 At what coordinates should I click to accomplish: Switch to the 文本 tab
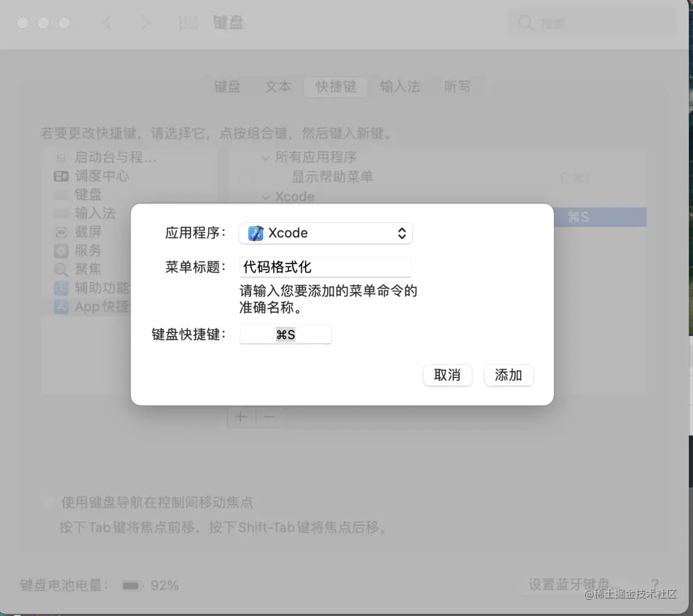(278, 87)
